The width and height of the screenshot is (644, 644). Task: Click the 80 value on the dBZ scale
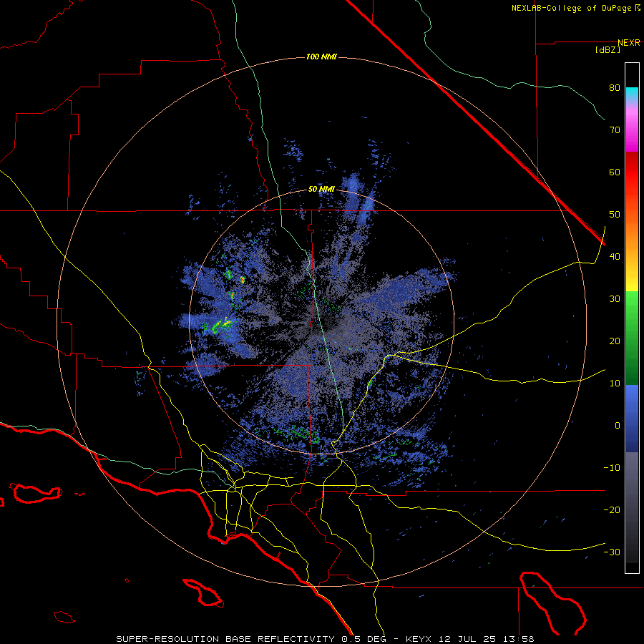615,88
